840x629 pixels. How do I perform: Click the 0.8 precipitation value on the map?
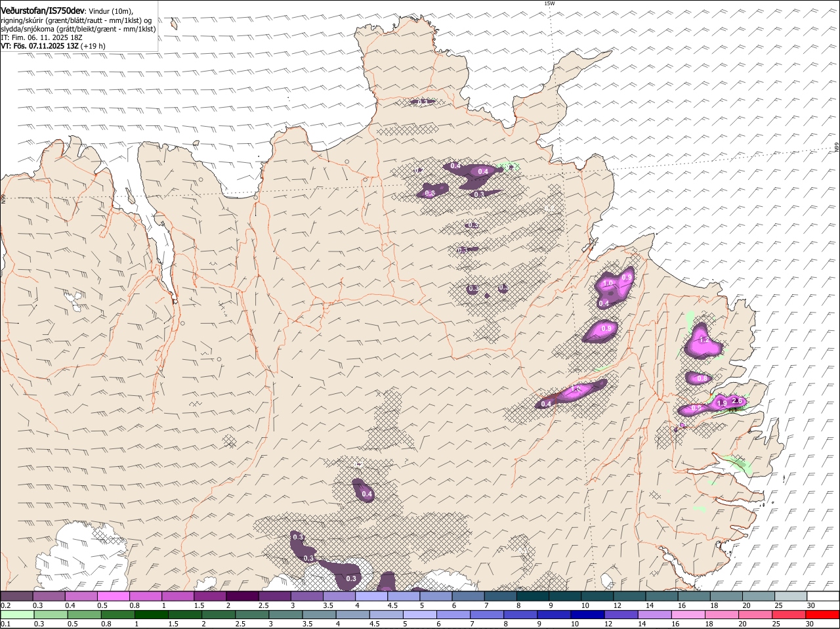pos(702,378)
